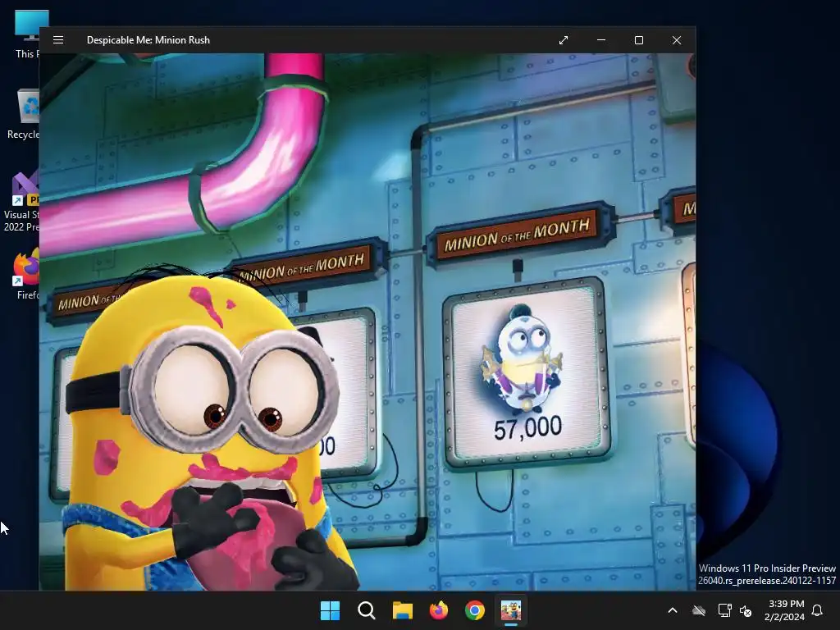Open the network status tray icon
This screenshot has height=630, width=840.
[724, 610]
